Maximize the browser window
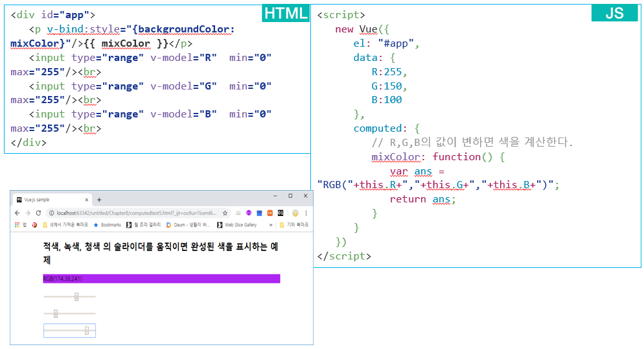 click(x=290, y=196)
